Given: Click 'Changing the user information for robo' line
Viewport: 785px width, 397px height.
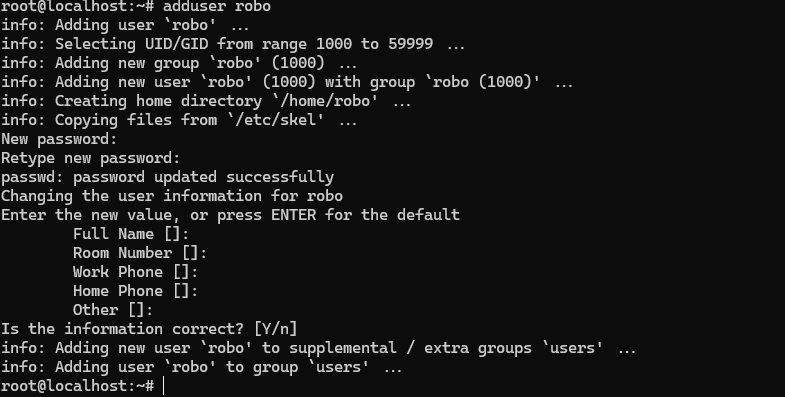Looking at the screenshot, I should click(x=172, y=196).
